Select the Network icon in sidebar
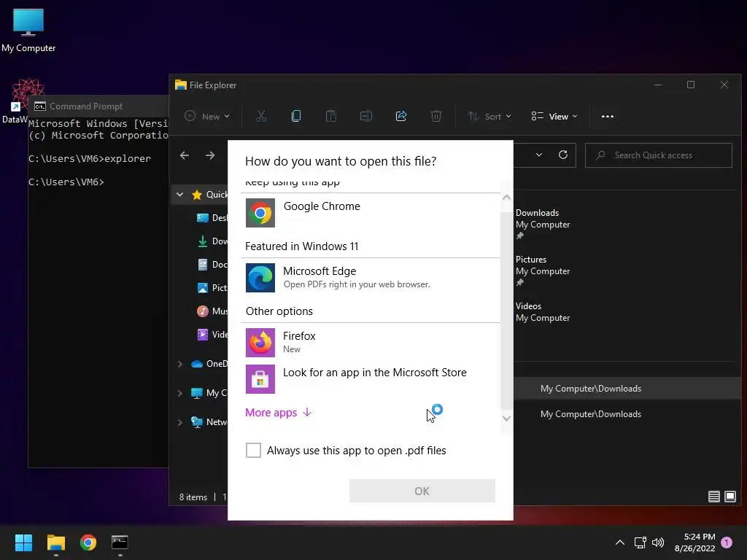747x560 pixels. (x=197, y=422)
